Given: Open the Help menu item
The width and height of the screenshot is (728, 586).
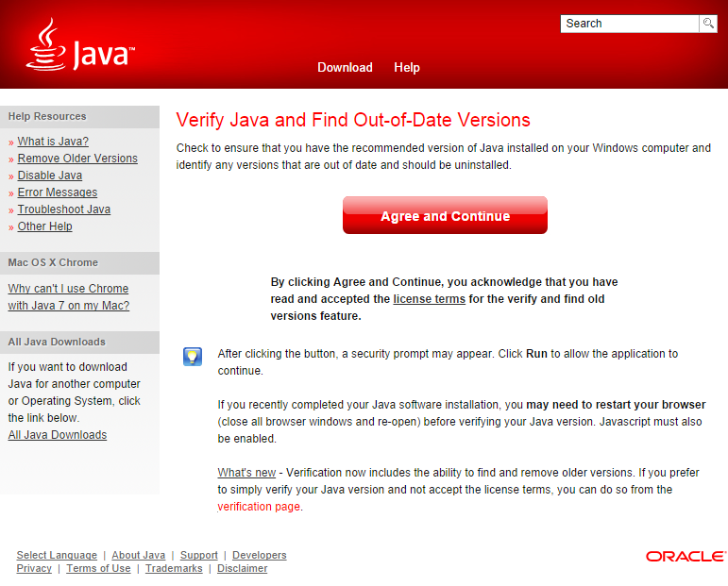Looking at the screenshot, I should click(407, 67).
